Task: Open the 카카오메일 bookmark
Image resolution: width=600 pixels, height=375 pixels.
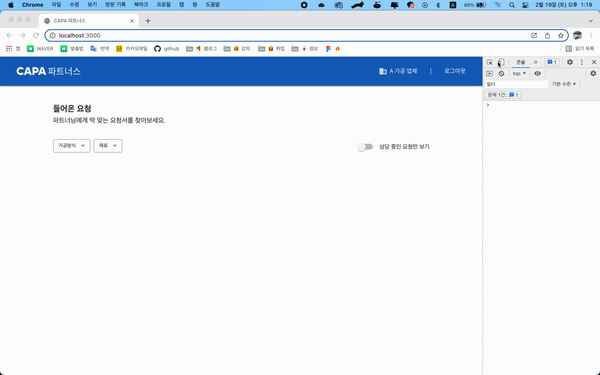Action: coord(132,49)
